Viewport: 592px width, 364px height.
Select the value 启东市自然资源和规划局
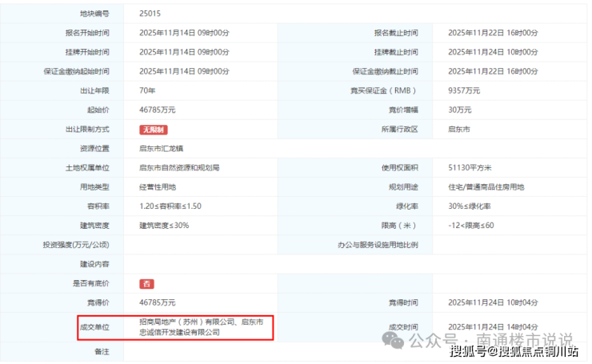click(x=179, y=168)
